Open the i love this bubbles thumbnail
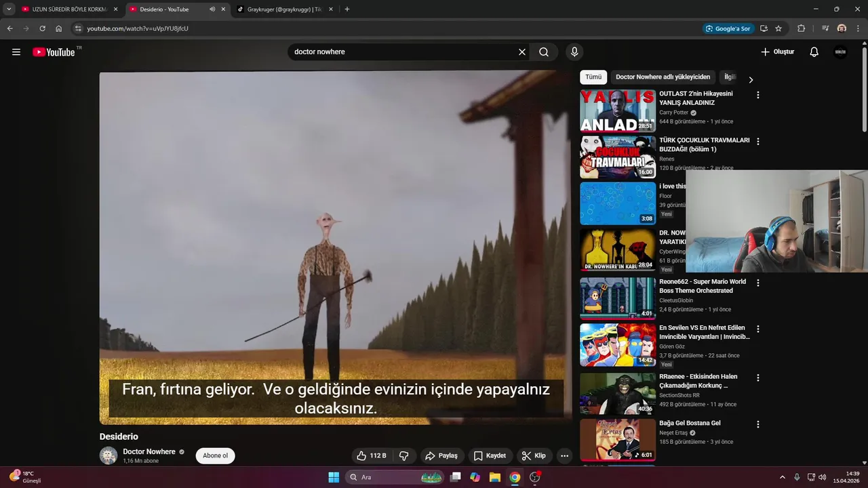Image resolution: width=868 pixels, height=488 pixels. [618, 203]
